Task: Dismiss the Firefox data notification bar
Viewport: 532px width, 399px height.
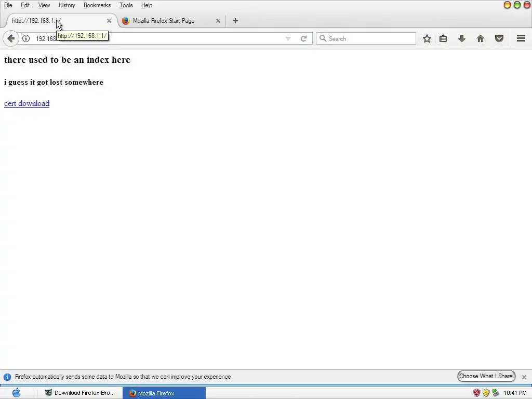Action: click(524, 377)
